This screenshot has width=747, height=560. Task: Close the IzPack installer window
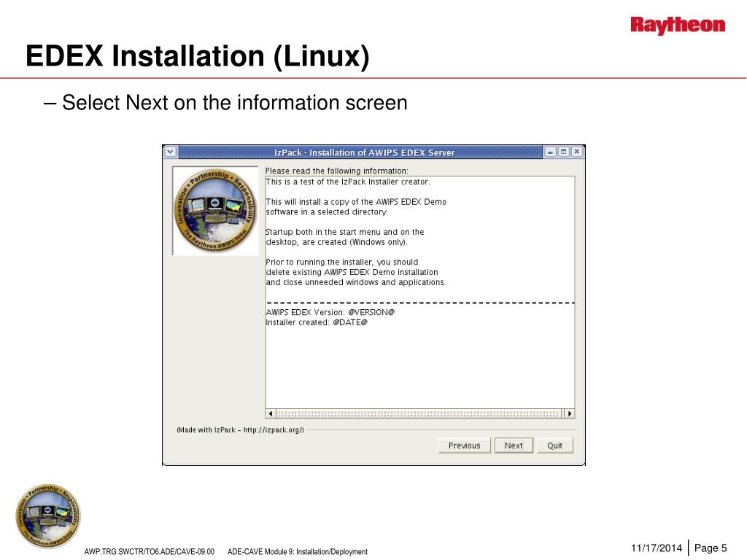click(x=576, y=152)
